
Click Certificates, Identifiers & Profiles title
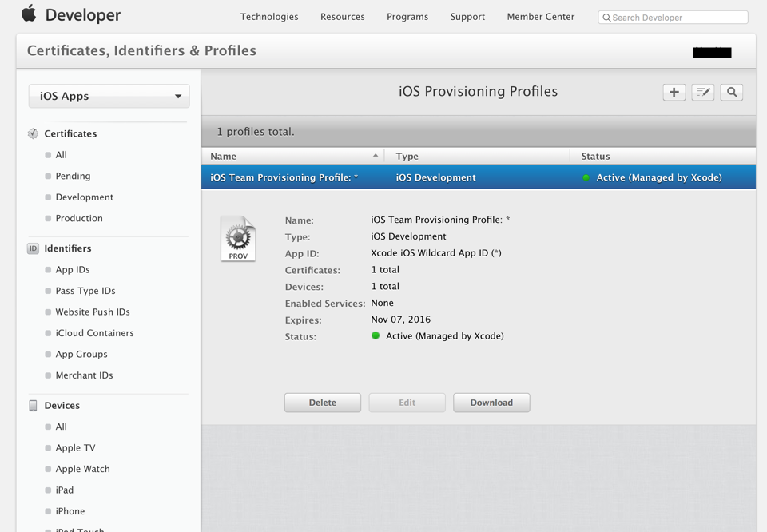pyautogui.click(x=141, y=50)
